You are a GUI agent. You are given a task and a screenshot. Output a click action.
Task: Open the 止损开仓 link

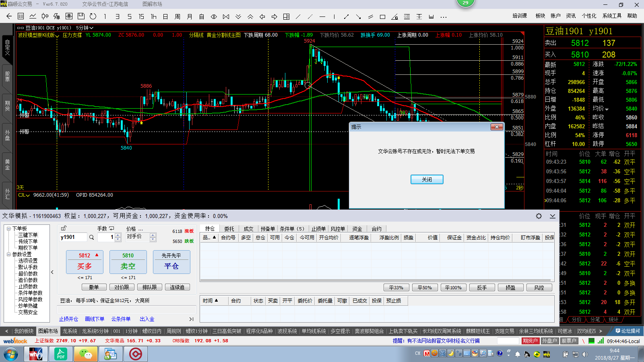pyautogui.click(x=69, y=319)
